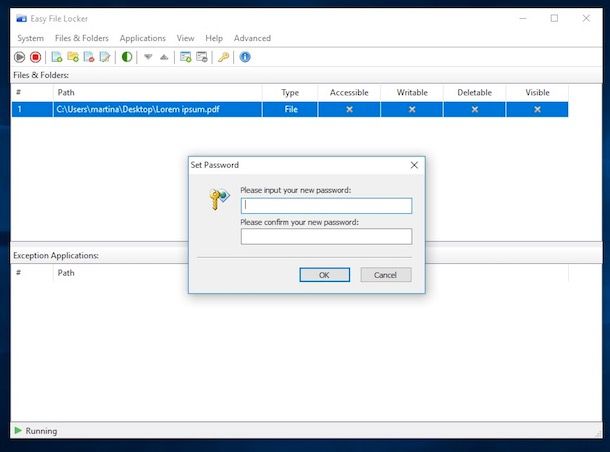Confirm password with OK button
This screenshot has height=452, width=610.
[x=324, y=275]
